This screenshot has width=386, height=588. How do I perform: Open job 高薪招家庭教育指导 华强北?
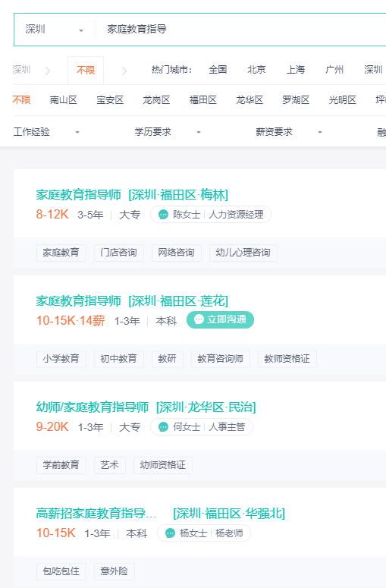(161, 513)
